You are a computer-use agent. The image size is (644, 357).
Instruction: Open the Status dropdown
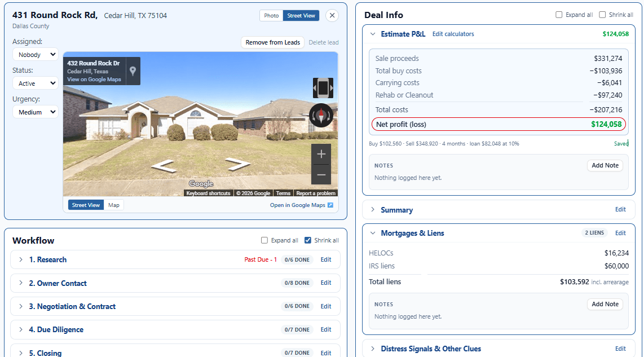36,83
